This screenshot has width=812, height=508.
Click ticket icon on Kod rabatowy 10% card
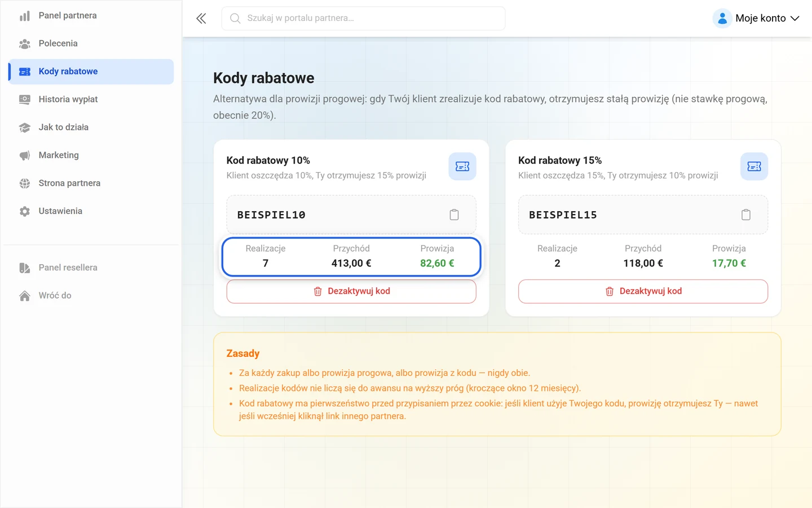click(x=462, y=167)
